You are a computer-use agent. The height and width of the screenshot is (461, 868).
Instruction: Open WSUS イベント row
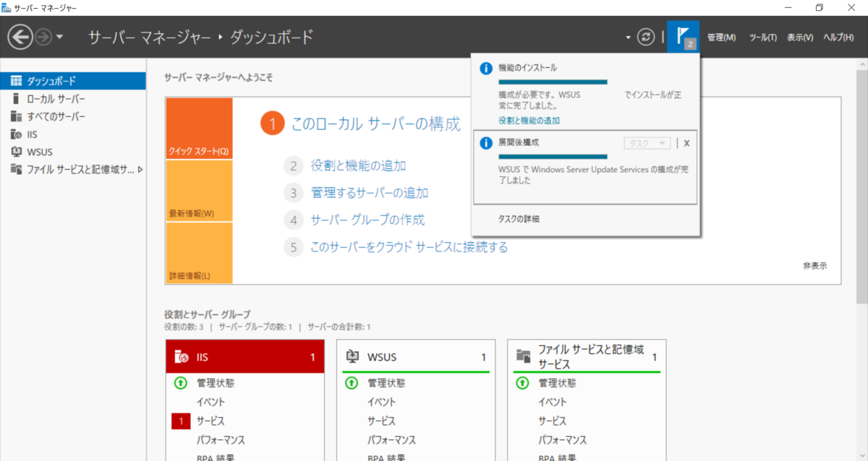(x=382, y=402)
